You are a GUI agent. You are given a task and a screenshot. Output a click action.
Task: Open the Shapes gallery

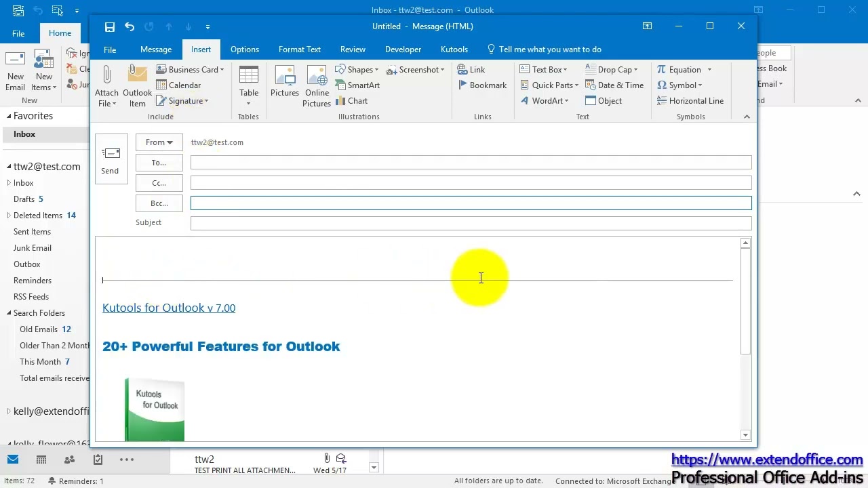pyautogui.click(x=357, y=69)
